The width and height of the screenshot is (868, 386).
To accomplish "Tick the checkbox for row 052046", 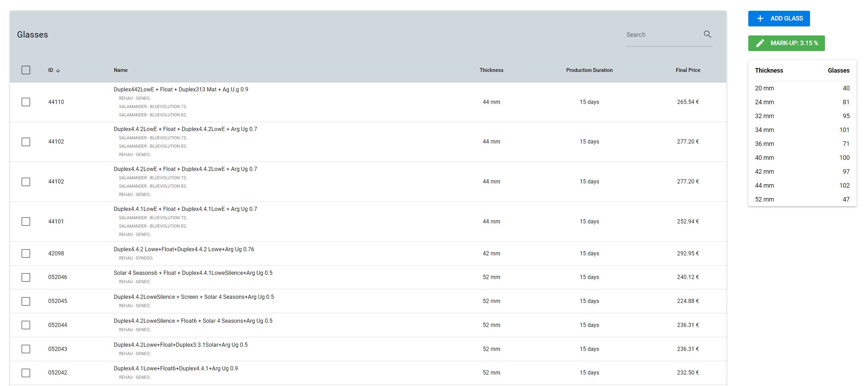I will click(26, 277).
